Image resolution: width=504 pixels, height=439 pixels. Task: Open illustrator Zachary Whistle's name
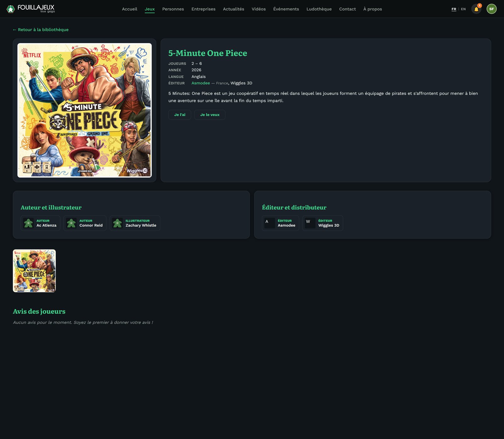point(141,225)
